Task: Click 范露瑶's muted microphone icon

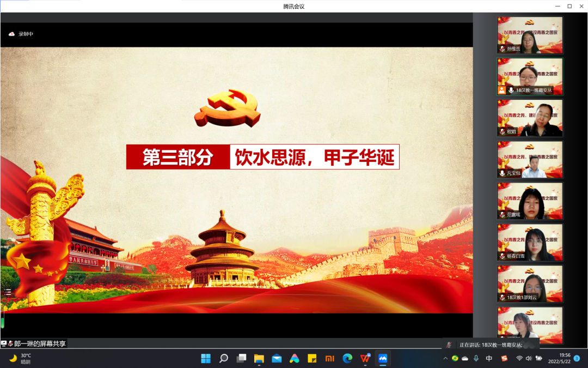Action: coord(502,215)
